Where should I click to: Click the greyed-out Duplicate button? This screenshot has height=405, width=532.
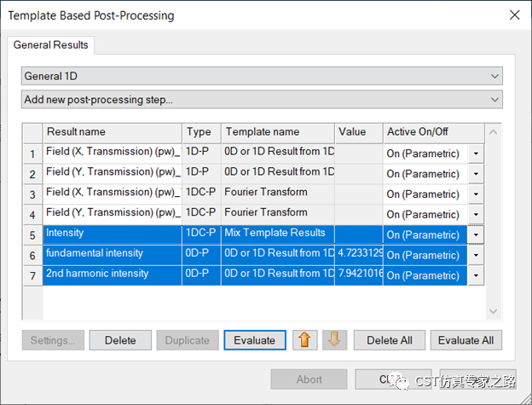(188, 340)
